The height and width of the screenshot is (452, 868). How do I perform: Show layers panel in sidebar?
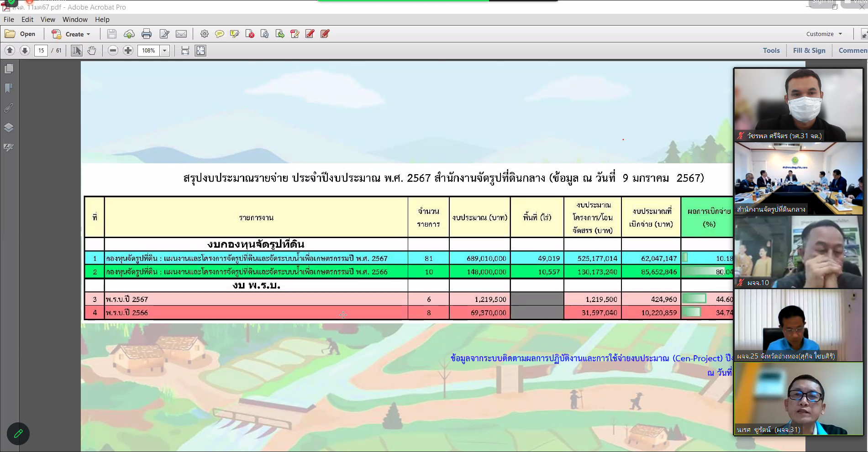click(9, 127)
